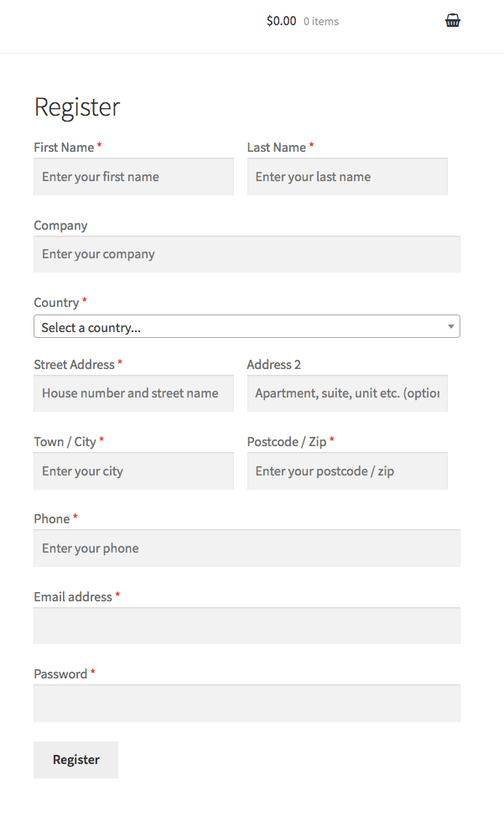Click the Company text field
Viewport: 504px width, 816px height.
click(x=247, y=254)
